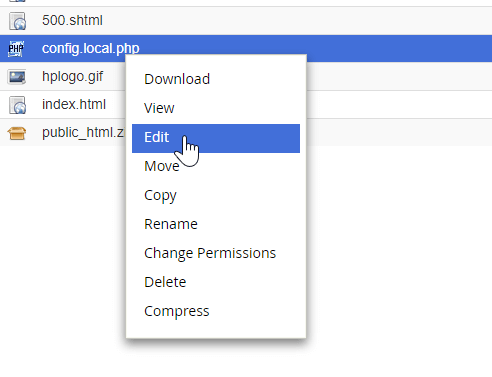Select the hplogo.gif file name
The image size is (492, 377).
72,77
